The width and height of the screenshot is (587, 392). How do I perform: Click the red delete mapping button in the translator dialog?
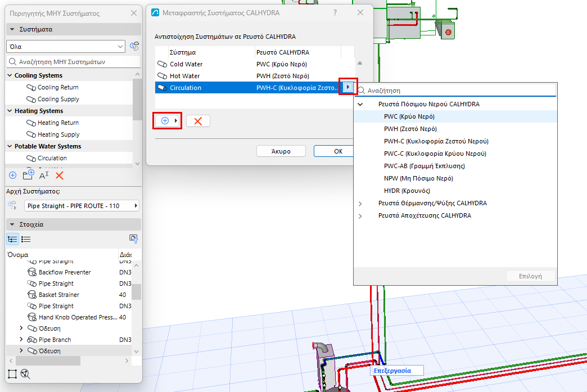pos(198,121)
